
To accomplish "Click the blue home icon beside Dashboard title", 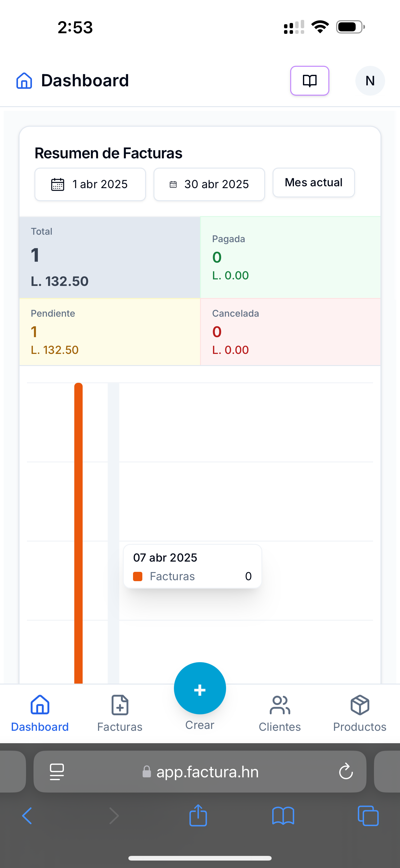I will (24, 81).
